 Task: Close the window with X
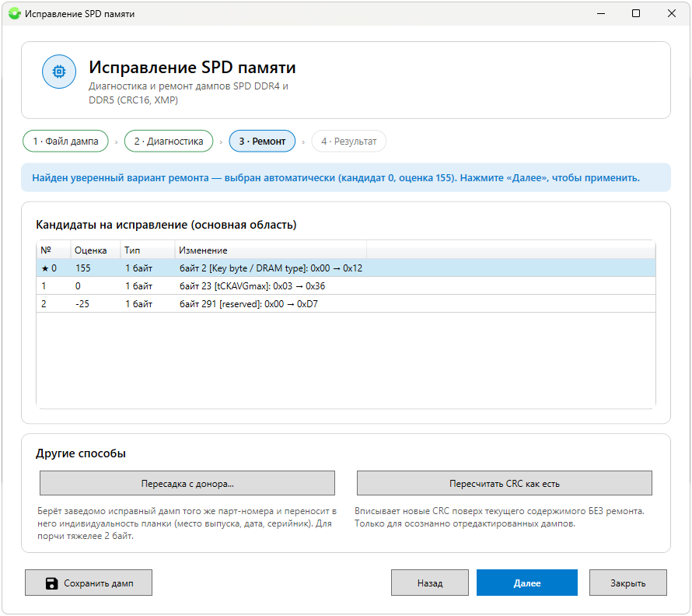(x=672, y=14)
